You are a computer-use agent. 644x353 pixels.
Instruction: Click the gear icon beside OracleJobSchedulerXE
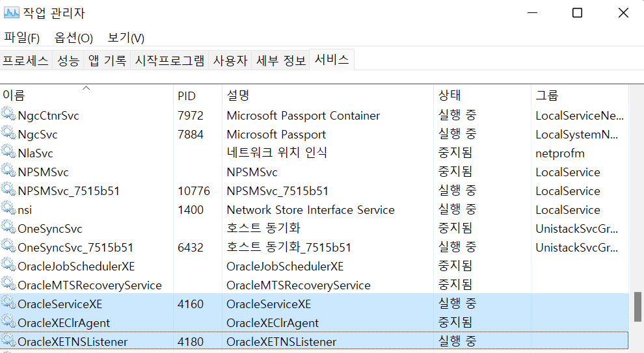[x=8, y=265]
